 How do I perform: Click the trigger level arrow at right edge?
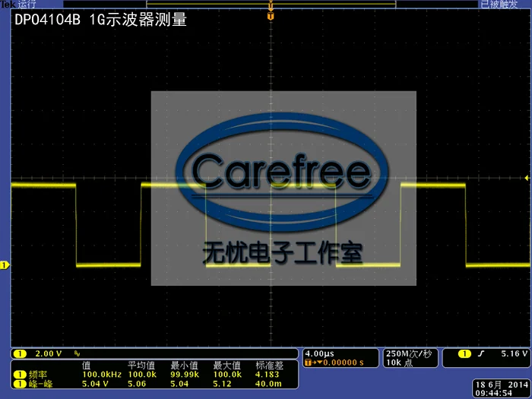[x=527, y=178]
